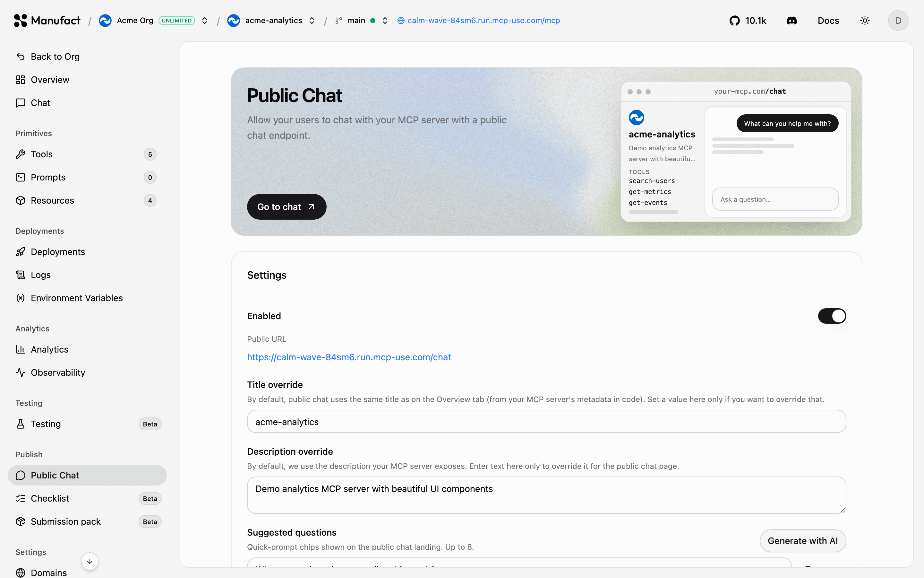The width and height of the screenshot is (924, 578).
Task: Click the Deployments rocket icon
Action: click(x=21, y=252)
